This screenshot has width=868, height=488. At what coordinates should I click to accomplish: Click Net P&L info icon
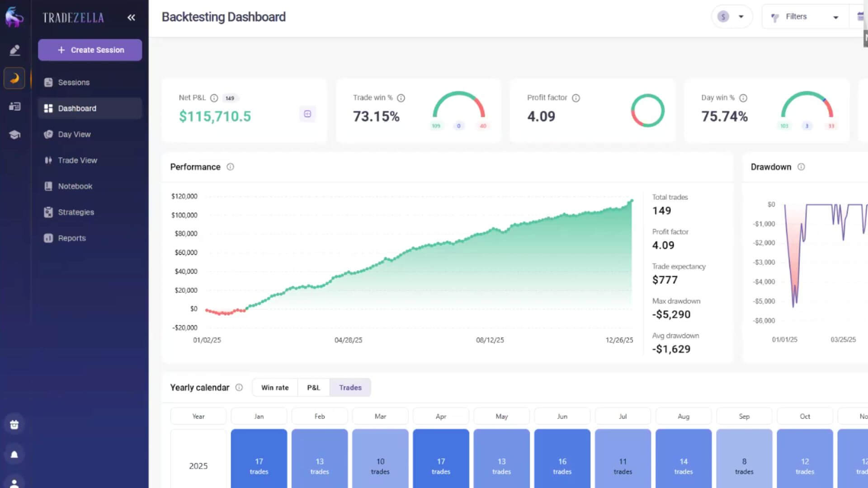(214, 98)
